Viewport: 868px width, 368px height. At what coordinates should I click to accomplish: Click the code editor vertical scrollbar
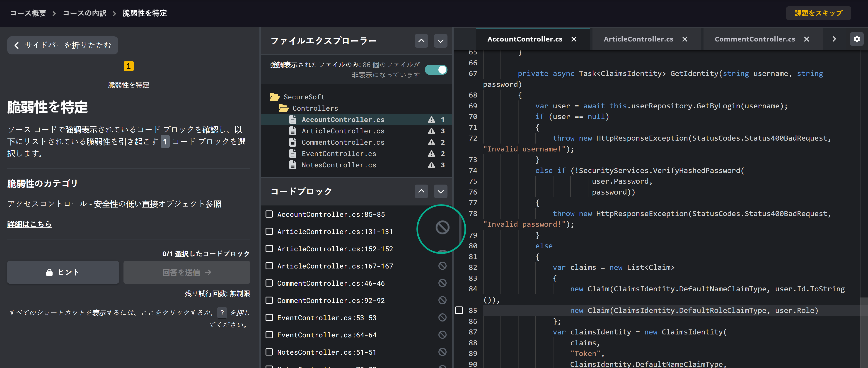[864, 332]
